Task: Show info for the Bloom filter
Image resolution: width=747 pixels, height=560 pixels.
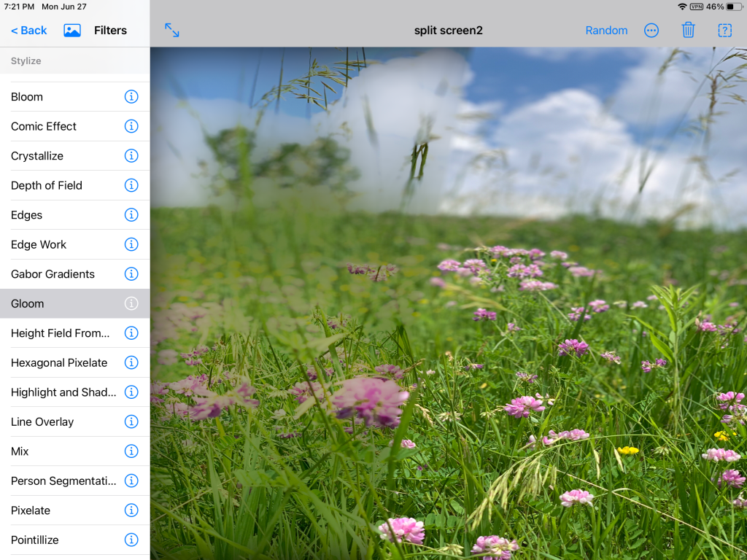Action: coord(131,97)
